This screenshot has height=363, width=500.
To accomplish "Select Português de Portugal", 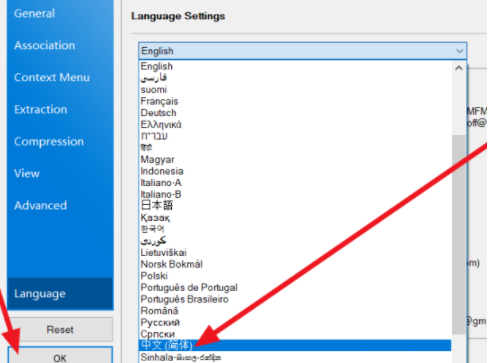I will [295, 288].
